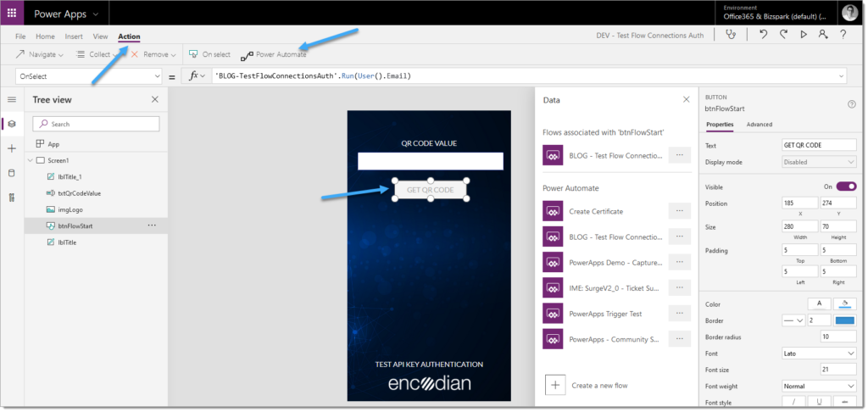868x412 pixels.
Task: Click the font color A button
Action: (x=820, y=303)
